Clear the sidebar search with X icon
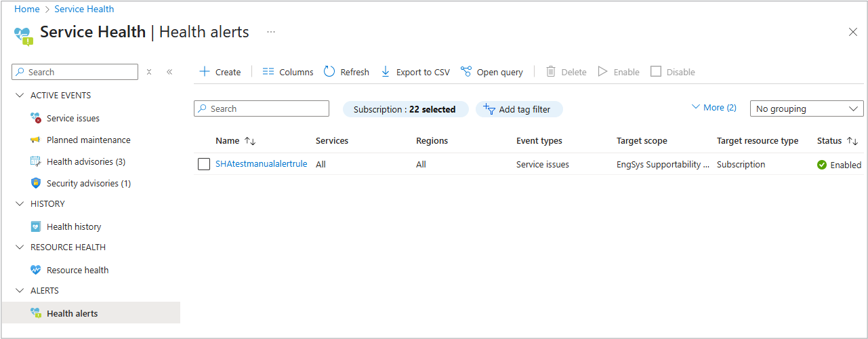The height and width of the screenshot is (339, 868). [x=149, y=72]
